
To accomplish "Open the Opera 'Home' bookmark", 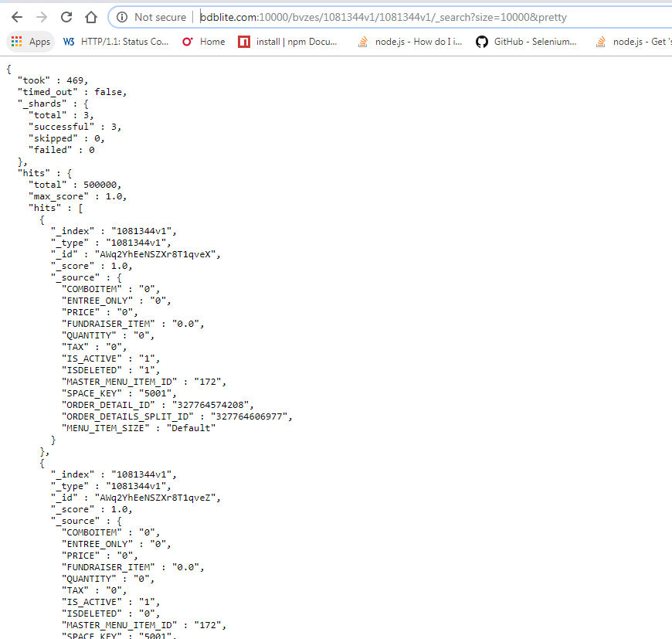I will tap(204, 42).
